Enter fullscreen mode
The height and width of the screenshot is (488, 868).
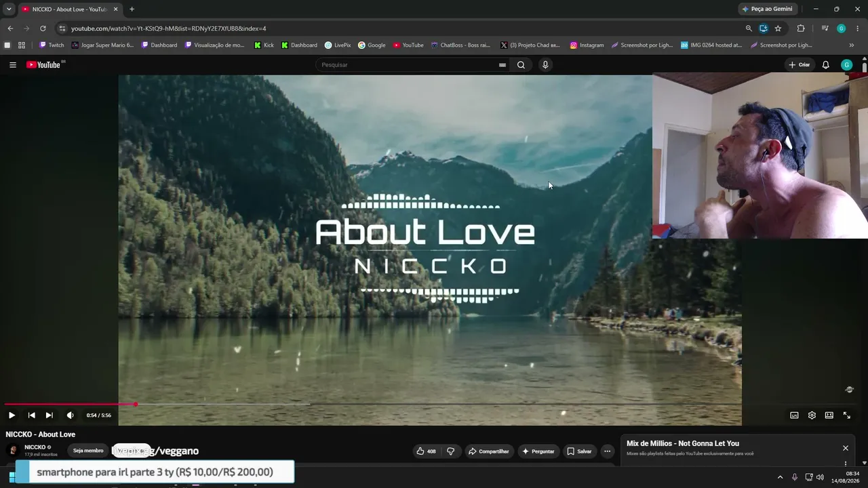847,415
